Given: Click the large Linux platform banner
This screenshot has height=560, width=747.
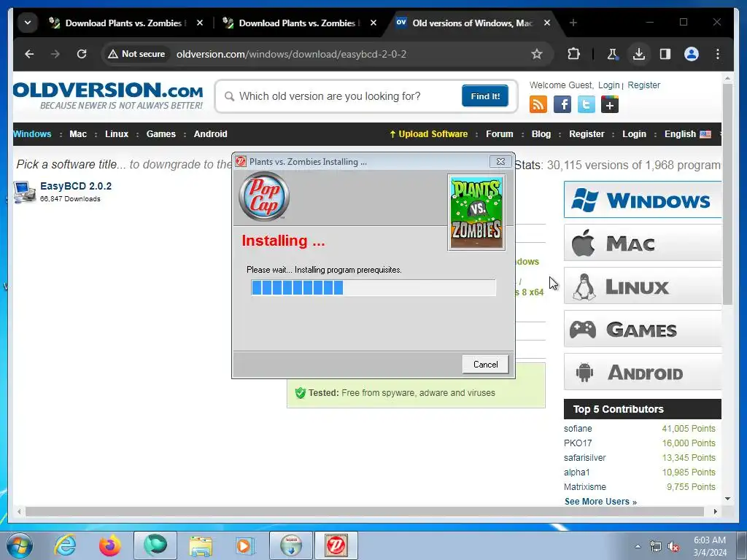Looking at the screenshot, I should (643, 286).
